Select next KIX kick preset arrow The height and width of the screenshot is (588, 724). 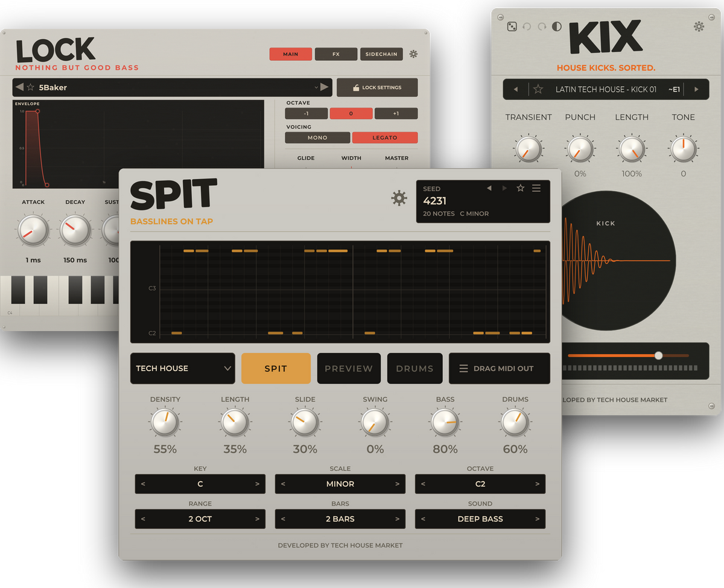[696, 89]
